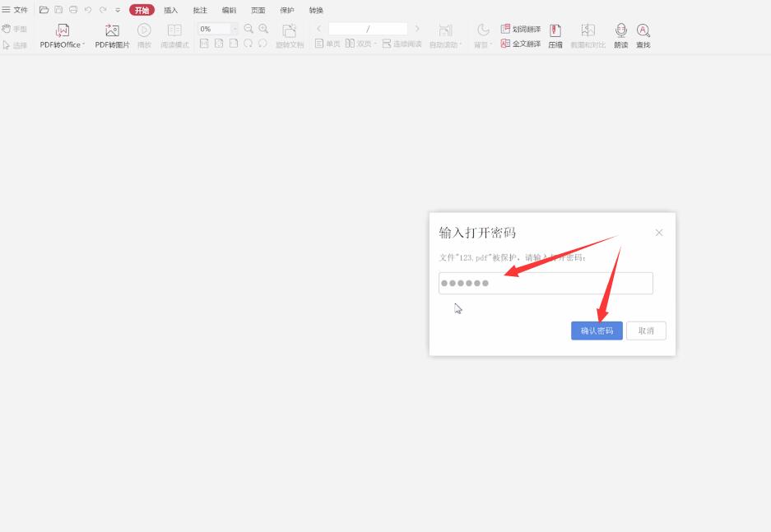Expand the quick access toolbar dropdown
Screen dimensions: 771x532
[118, 10]
